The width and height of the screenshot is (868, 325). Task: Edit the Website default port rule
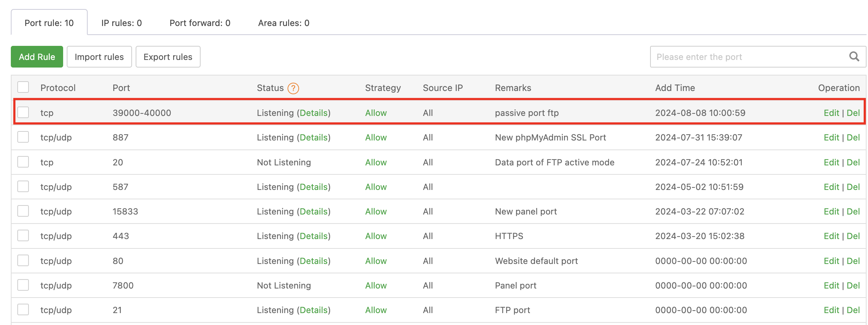point(831,261)
